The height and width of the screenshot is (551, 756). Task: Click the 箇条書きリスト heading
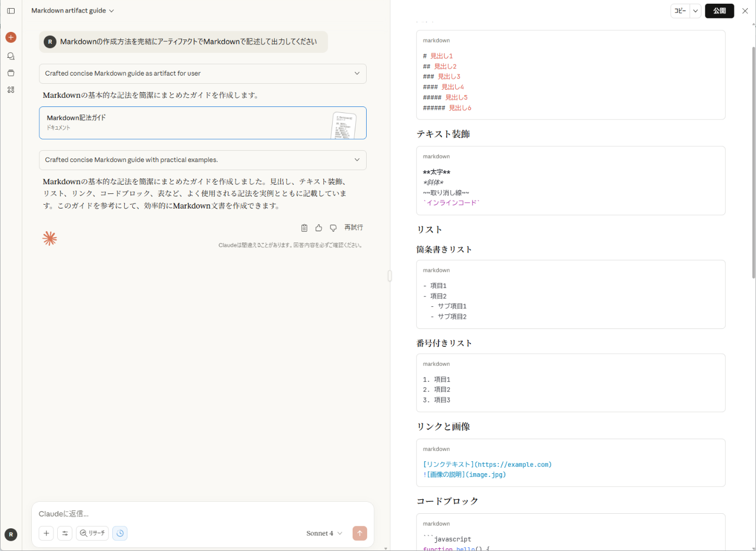click(444, 250)
